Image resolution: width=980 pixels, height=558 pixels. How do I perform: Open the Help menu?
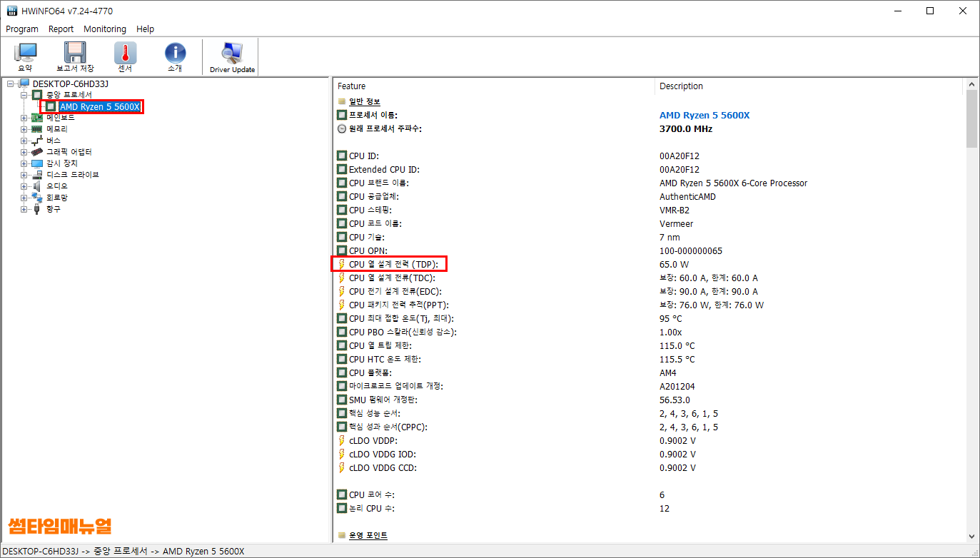[x=145, y=29]
